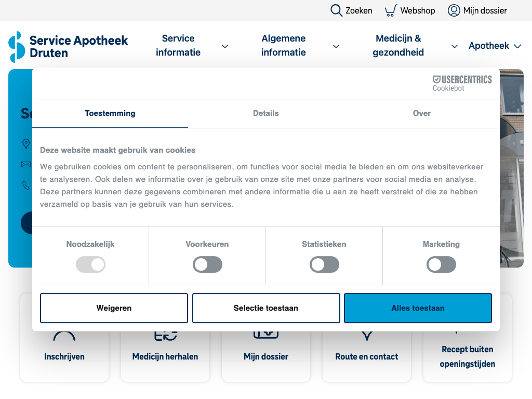
Task: Open the Recept buiten openingstijden card
Action: pyautogui.click(x=467, y=356)
